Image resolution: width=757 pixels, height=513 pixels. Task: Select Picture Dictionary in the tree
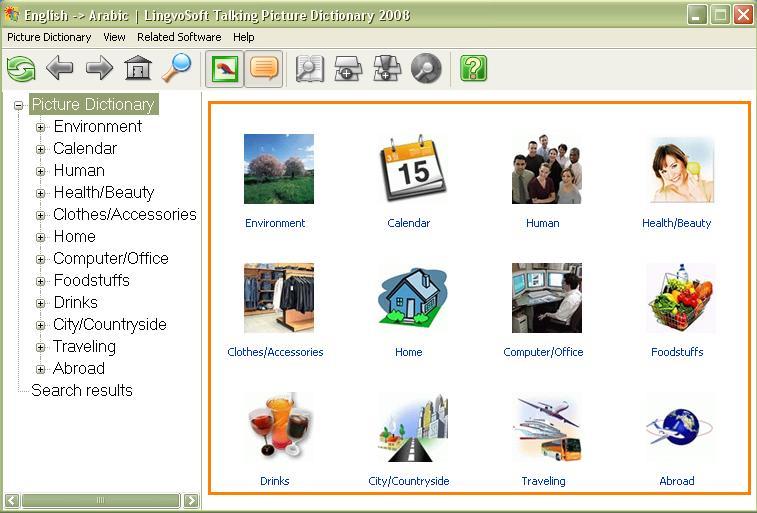(x=94, y=104)
